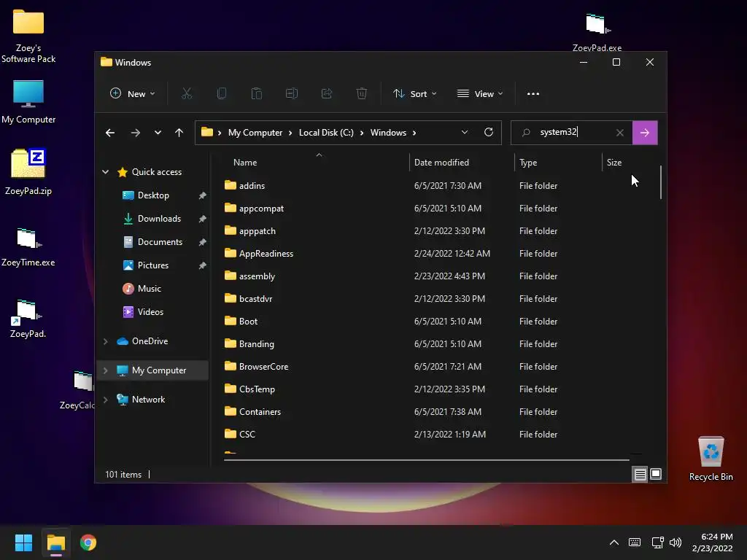Open the network tray icon
Image resolution: width=747 pixels, height=560 pixels.
pyautogui.click(x=657, y=542)
